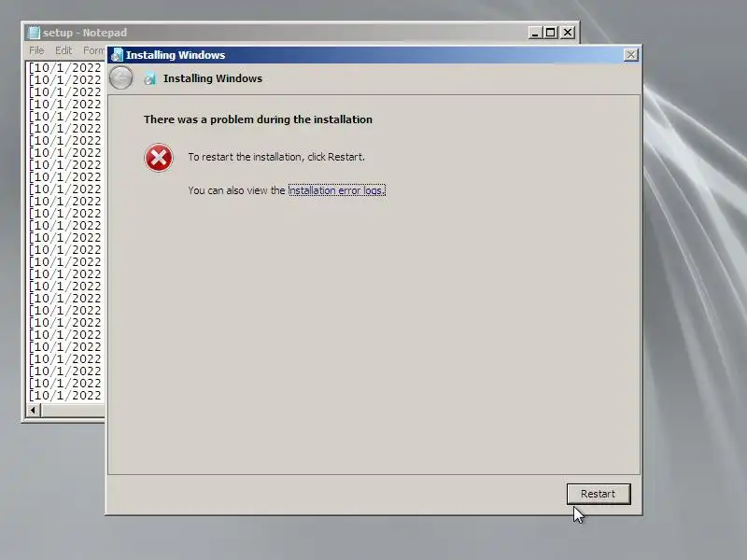Close the Installing Windows dialog
The height and width of the screenshot is (560, 747).
(631, 55)
